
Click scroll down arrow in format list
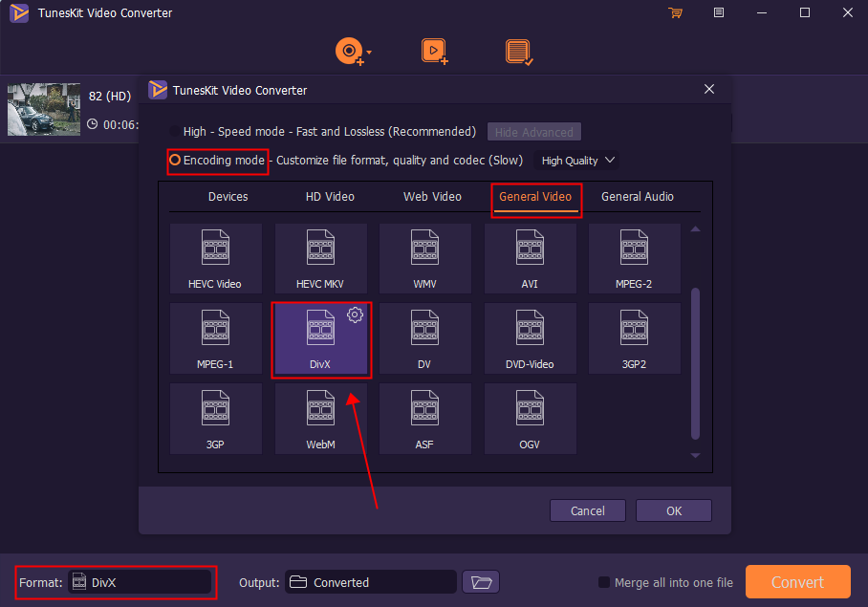tap(696, 456)
